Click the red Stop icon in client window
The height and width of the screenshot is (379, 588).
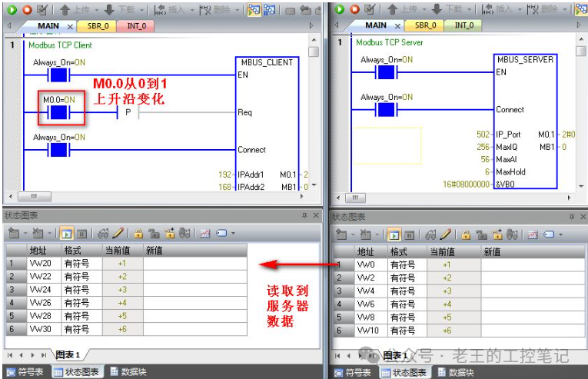coord(27,9)
